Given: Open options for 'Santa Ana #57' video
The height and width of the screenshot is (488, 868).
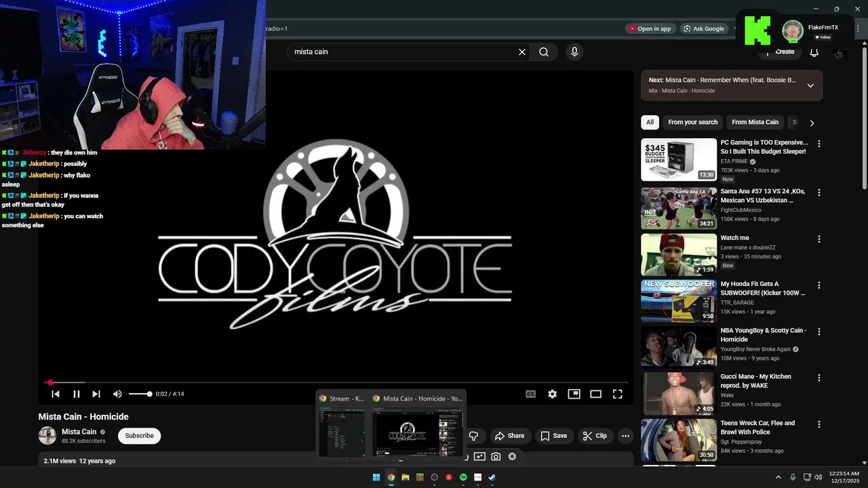Looking at the screenshot, I should click(x=819, y=192).
